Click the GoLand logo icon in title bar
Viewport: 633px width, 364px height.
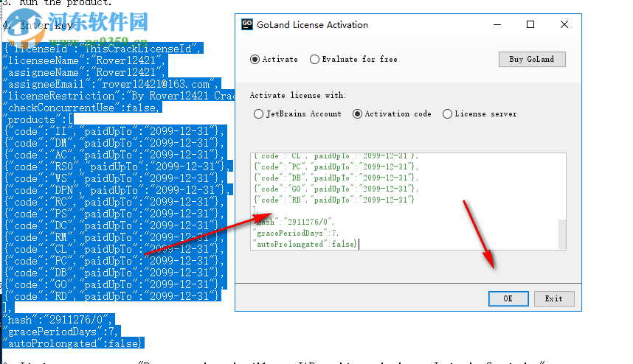pos(247,24)
